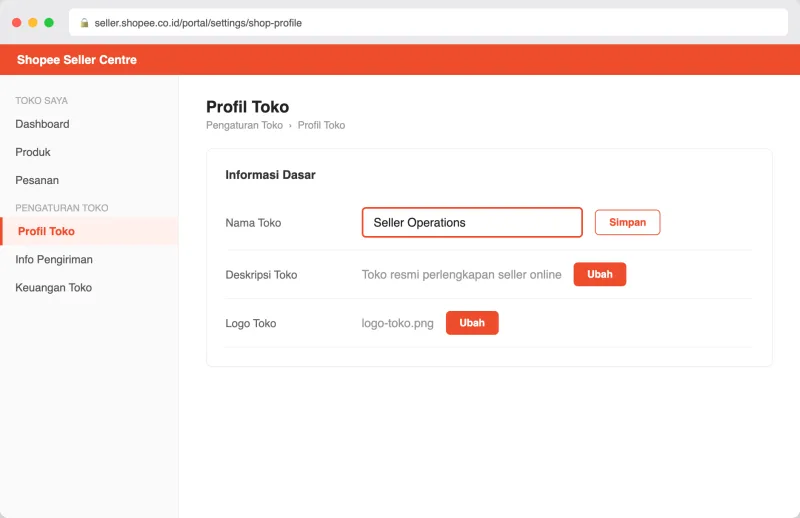
Task: Click the PENGATURAN TOKO sidebar section label
Action: (x=62, y=208)
